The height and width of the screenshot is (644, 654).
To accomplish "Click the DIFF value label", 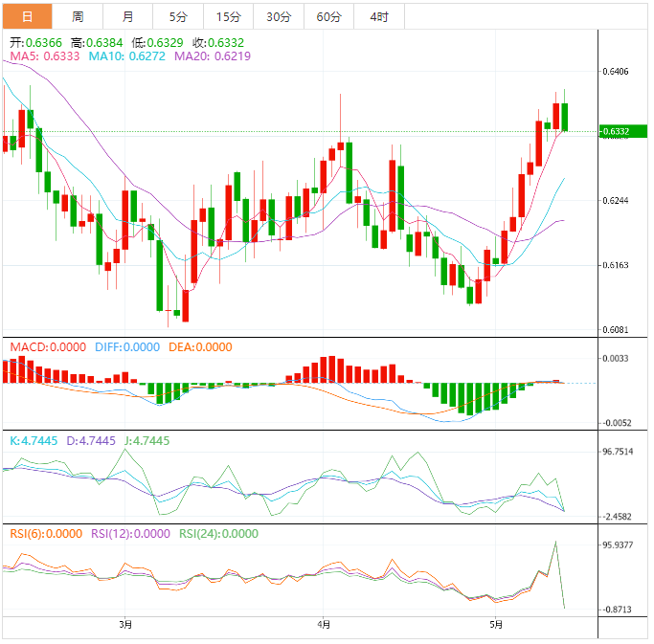I will point(127,347).
